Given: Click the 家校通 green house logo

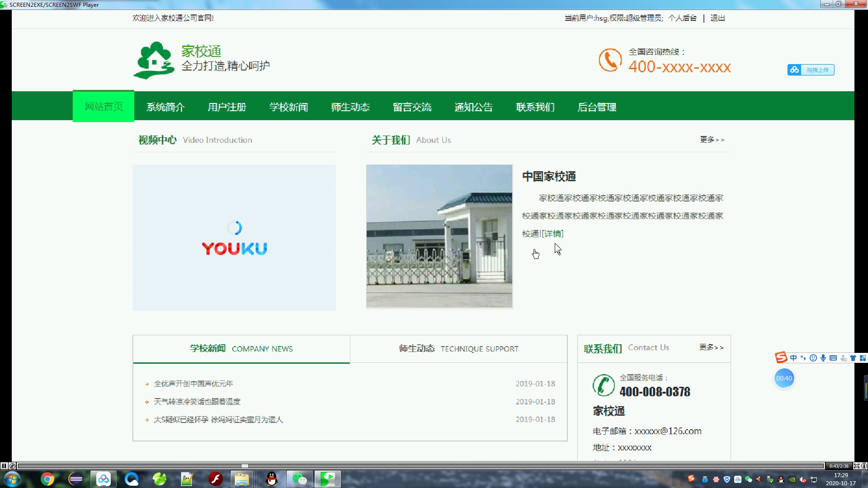Looking at the screenshot, I should tap(154, 60).
